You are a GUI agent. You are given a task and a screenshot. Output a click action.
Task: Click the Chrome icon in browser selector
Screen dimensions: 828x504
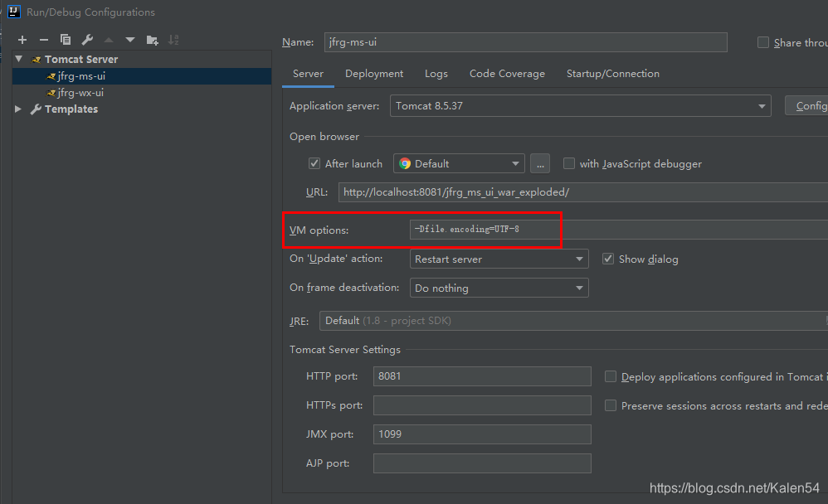[x=405, y=163]
